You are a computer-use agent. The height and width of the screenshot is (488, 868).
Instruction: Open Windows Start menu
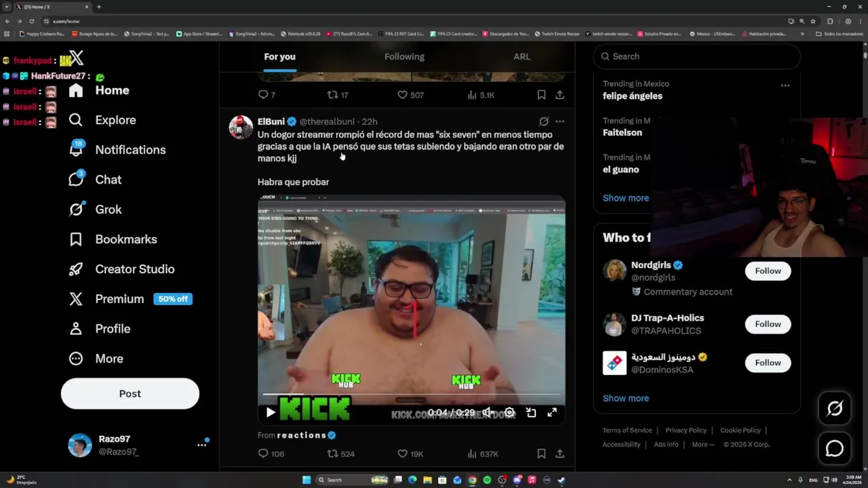tap(307, 480)
